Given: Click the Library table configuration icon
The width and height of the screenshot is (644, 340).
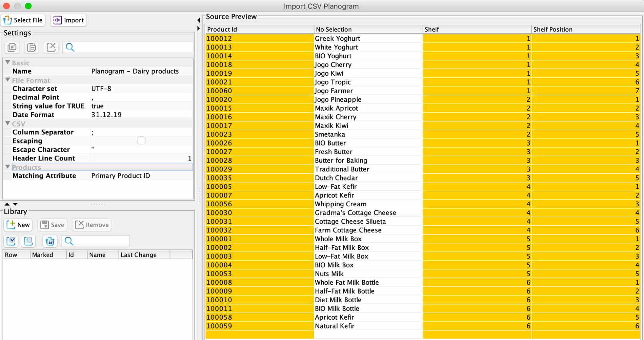Looking at the screenshot, I should click(50, 241).
